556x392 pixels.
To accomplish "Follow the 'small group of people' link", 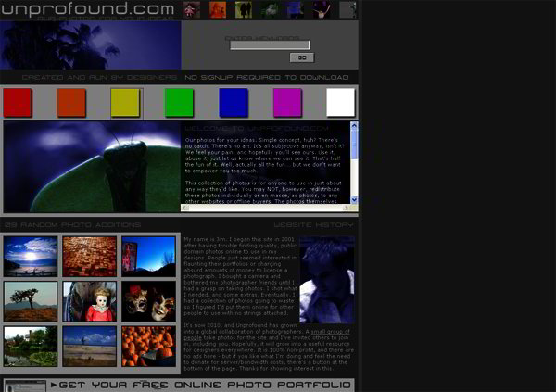I will (x=331, y=332).
